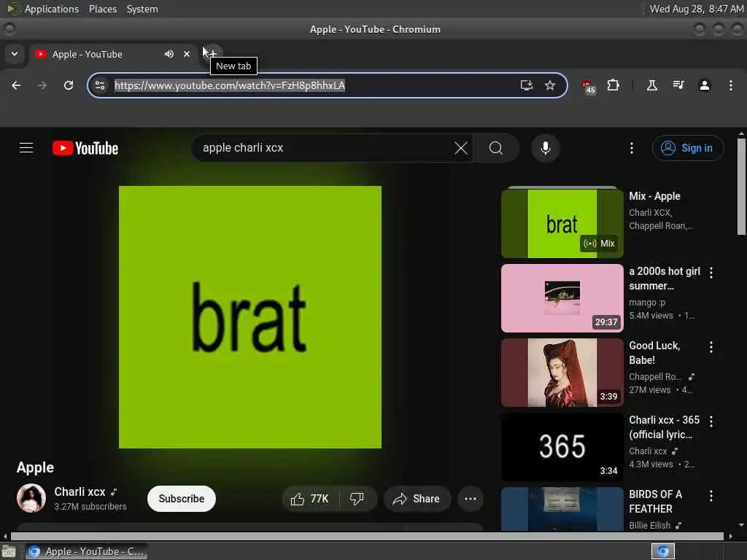This screenshot has height=560, width=747.
Task: Click the Chrome Labs flask icon
Action: pyautogui.click(x=651, y=85)
